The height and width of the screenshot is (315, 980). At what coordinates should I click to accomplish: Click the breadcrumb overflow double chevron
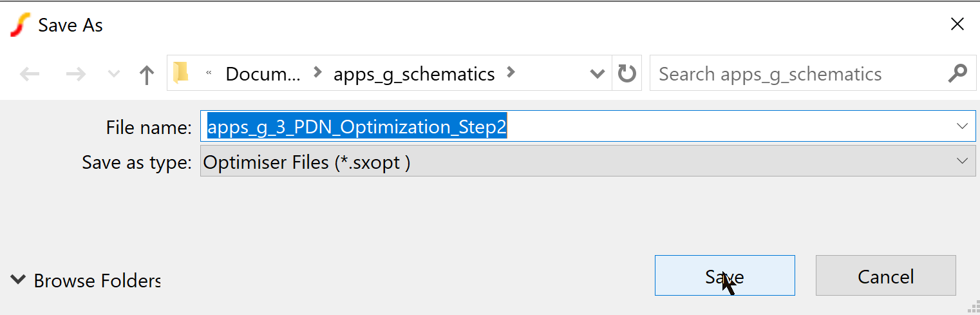[209, 73]
